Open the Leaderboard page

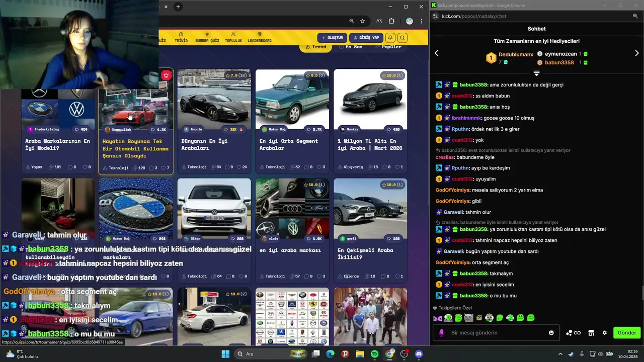pyautogui.click(x=260, y=38)
